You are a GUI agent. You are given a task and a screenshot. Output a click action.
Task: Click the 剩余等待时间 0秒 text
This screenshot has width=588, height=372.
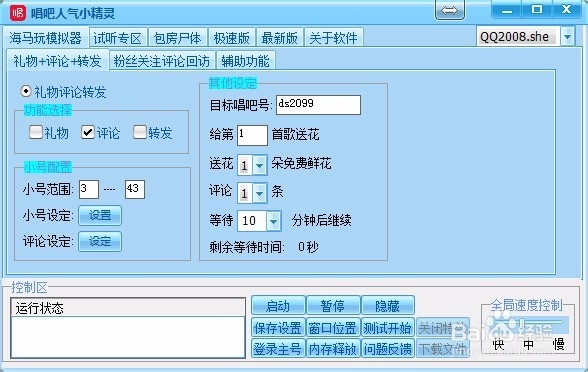point(264,247)
